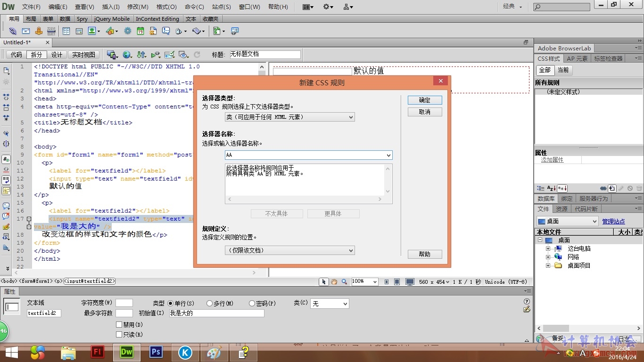Open the 格式(O) menu
The height and width of the screenshot is (362, 644).
point(166,7)
